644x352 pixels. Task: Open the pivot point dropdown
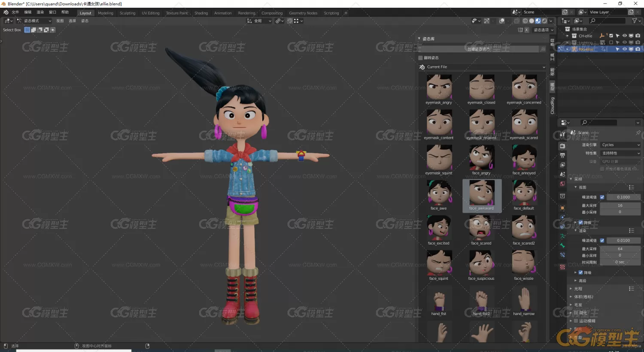coord(279,21)
